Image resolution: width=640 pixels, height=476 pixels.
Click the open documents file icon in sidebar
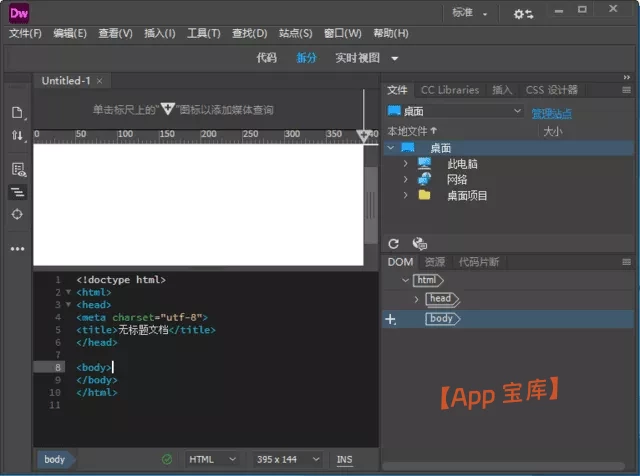click(17, 113)
